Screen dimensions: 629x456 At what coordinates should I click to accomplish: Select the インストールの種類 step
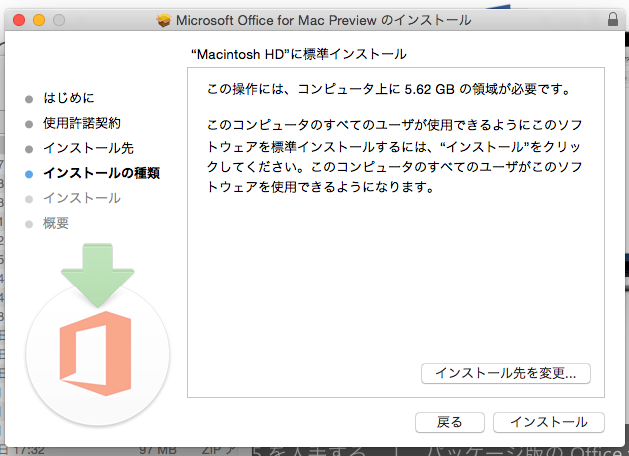[101, 173]
